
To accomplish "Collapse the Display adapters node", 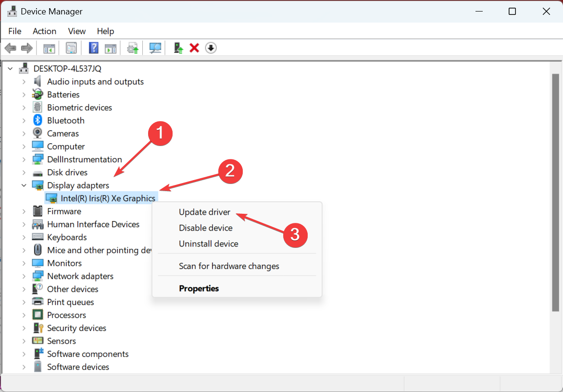I will click(24, 185).
